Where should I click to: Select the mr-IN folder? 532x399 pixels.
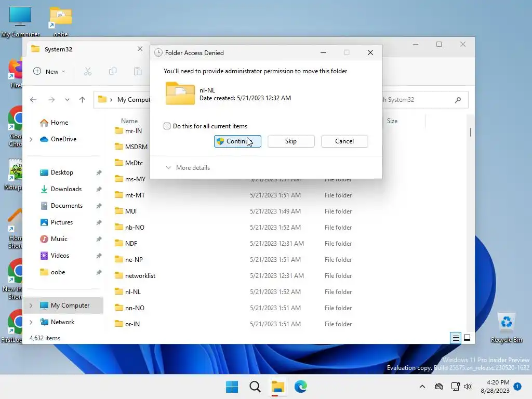click(x=128, y=130)
